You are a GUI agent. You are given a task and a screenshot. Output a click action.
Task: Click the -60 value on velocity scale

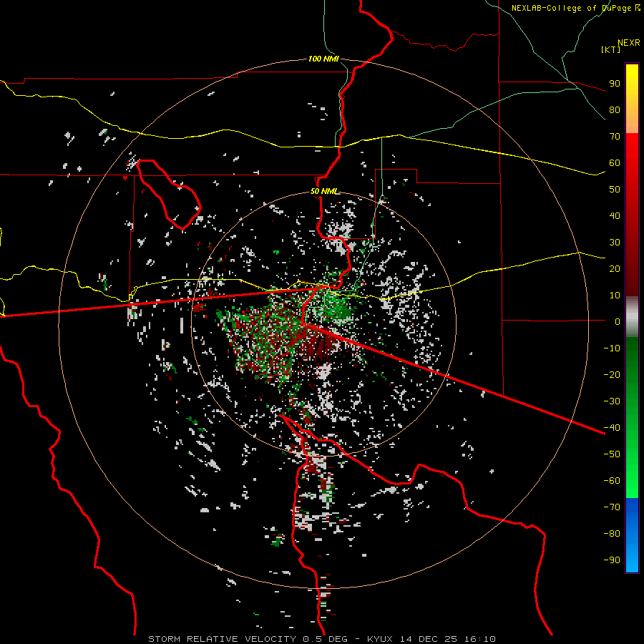click(612, 481)
